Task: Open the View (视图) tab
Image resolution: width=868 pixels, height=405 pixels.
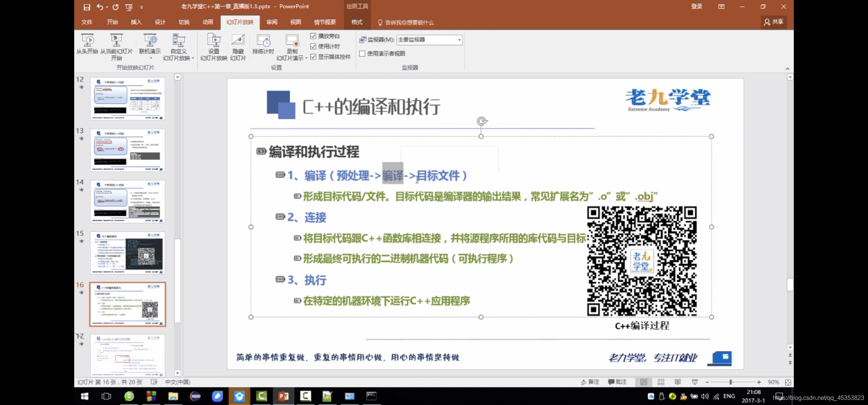Action: point(296,22)
